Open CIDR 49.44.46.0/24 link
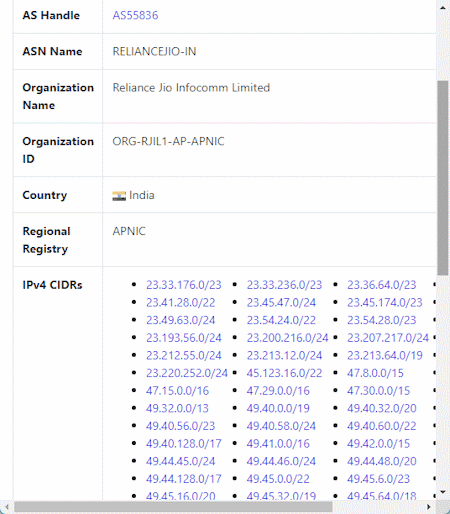This screenshot has height=514, width=450. [281, 462]
